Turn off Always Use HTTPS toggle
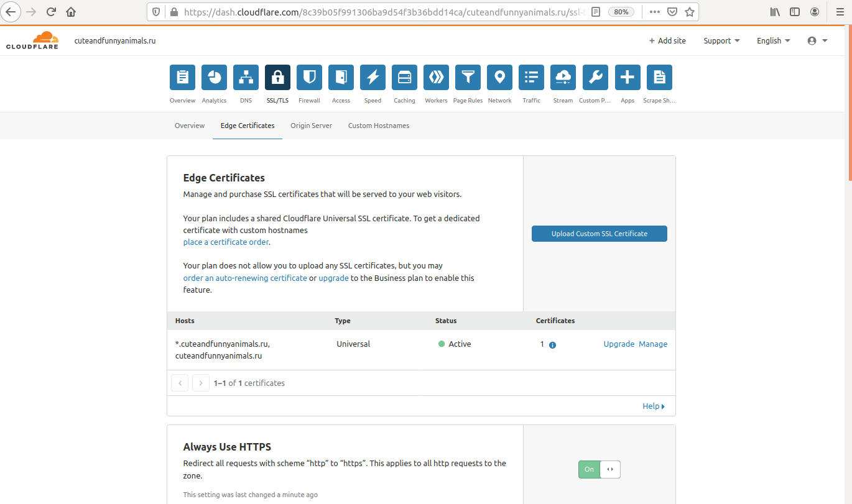 click(x=600, y=469)
